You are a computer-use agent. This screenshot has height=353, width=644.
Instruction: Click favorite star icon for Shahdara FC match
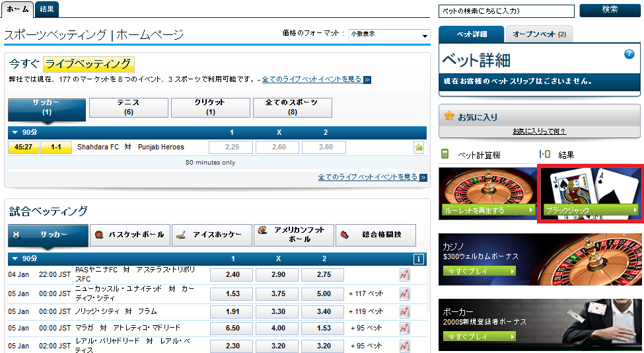click(x=419, y=147)
